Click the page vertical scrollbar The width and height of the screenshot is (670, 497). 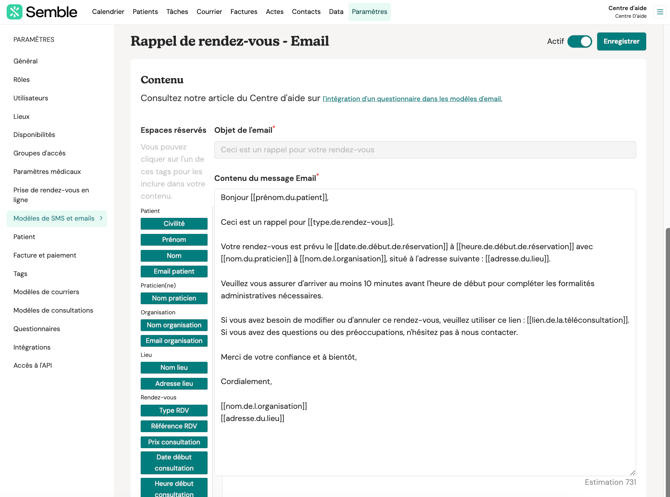click(x=667, y=362)
